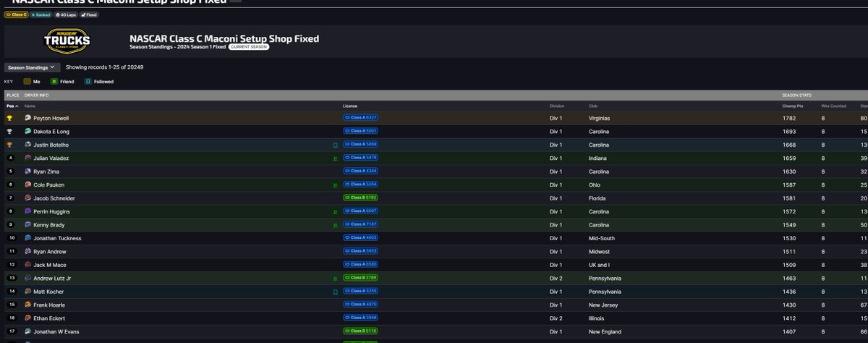Click the Class B 3789 license badge
Screen dimensions: 868x343
[x=360, y=278]
